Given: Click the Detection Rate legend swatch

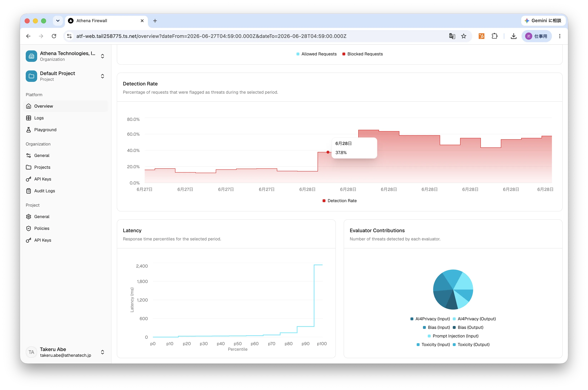Looking at the screenshot, I should (x=324, y=201).
